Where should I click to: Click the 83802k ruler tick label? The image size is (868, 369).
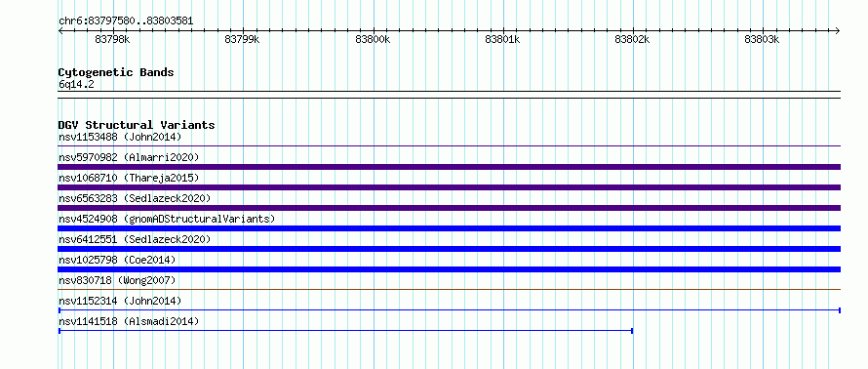632,39
